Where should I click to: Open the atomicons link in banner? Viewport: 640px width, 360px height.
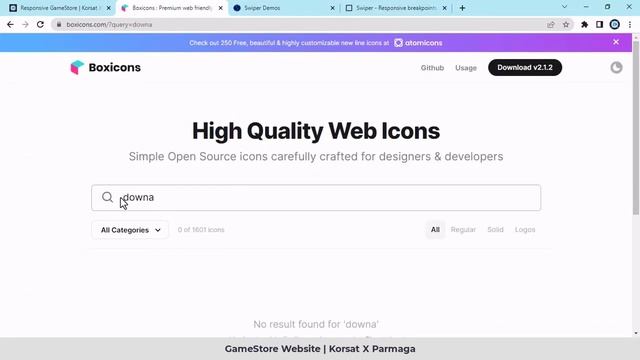click(x=418, y=43)
